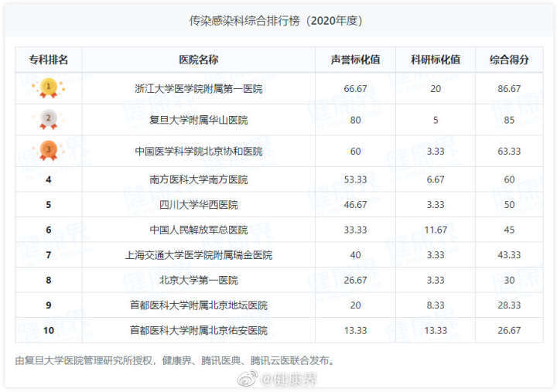The width and height of the screenshot is (557, 392).
Task: Click research value 20 for 浙江大学 row
Action: point(436,88)
